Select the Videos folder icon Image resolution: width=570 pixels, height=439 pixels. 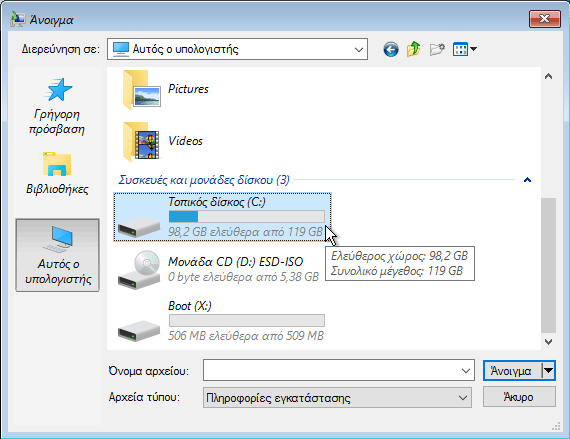pos(142,142)
